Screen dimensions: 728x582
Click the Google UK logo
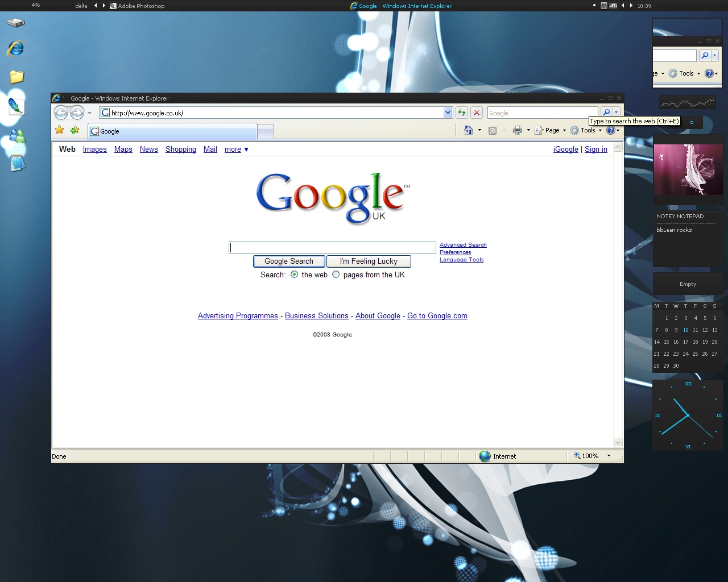[x=333, y=198]
